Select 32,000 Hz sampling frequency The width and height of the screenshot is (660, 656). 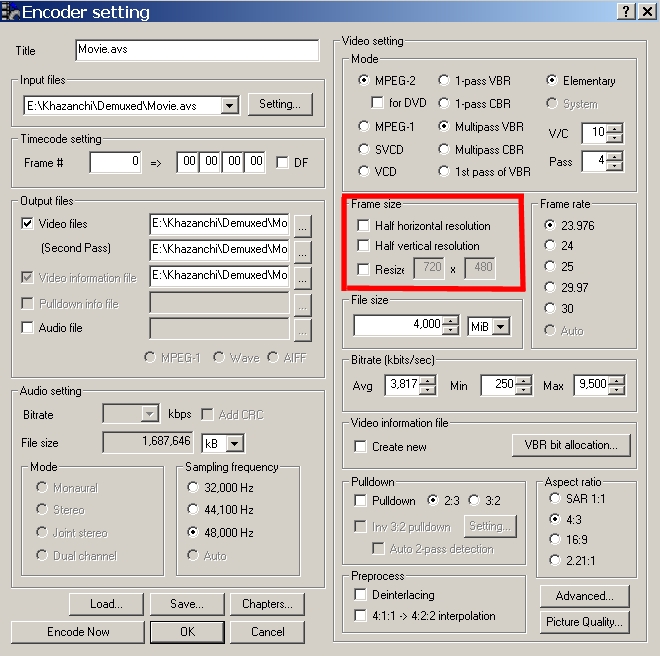coord(193,487)
